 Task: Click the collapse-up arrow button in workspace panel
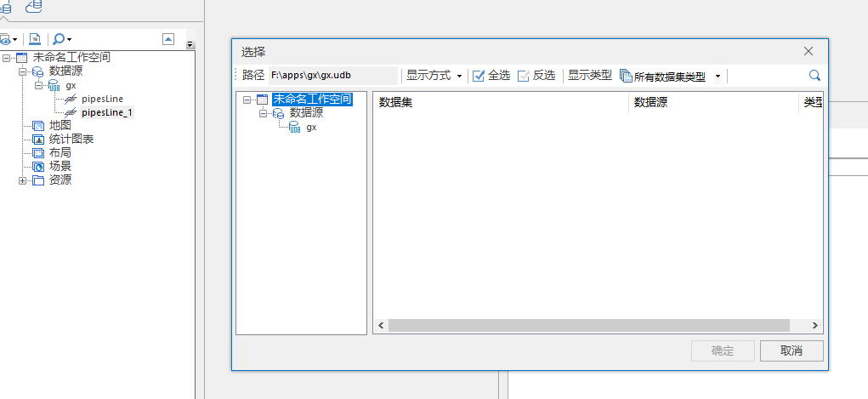168,39
